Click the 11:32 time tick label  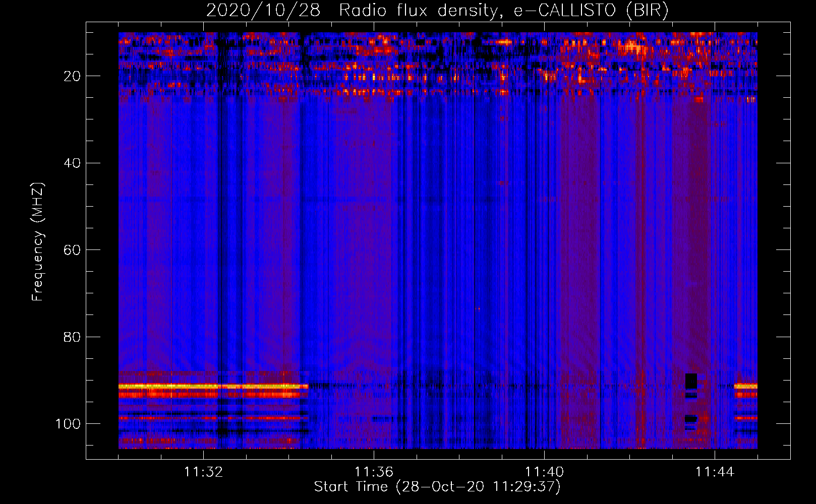(x=203, y=472)
